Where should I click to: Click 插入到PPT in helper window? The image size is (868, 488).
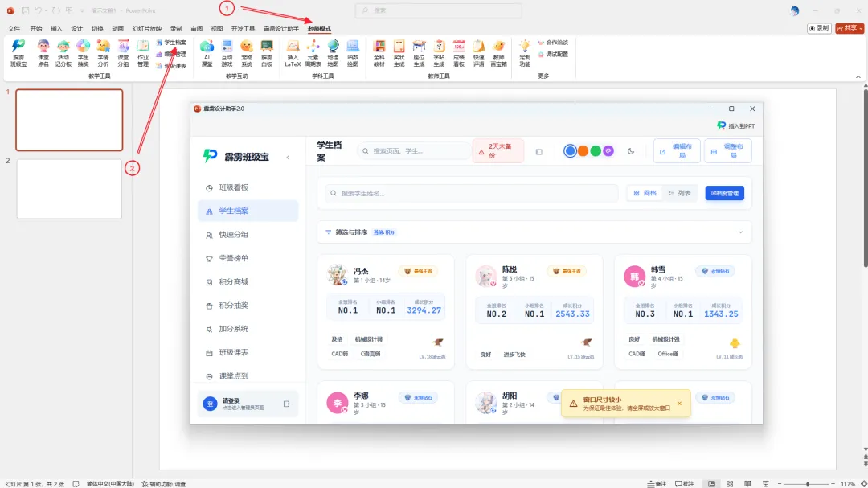[735, 125]
